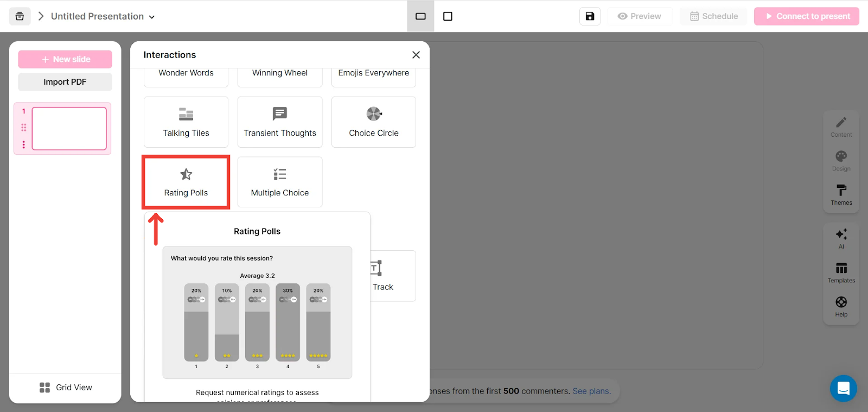Open the chat support bubble
Image resolution: width=868 pixels, height=412 pixels.
pyautogui.click(x=844, y=388)
